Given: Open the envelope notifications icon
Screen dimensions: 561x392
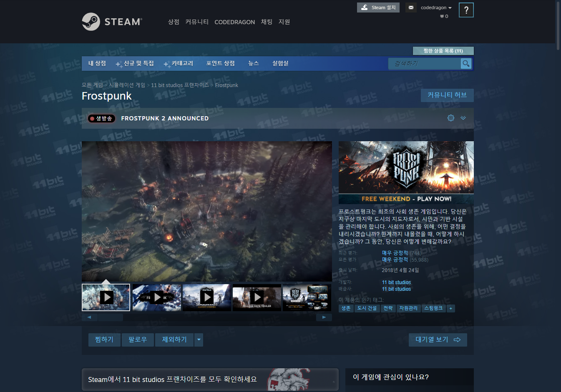Looking at the screenshot, I should pyautogui.click(x=411, y=7).
